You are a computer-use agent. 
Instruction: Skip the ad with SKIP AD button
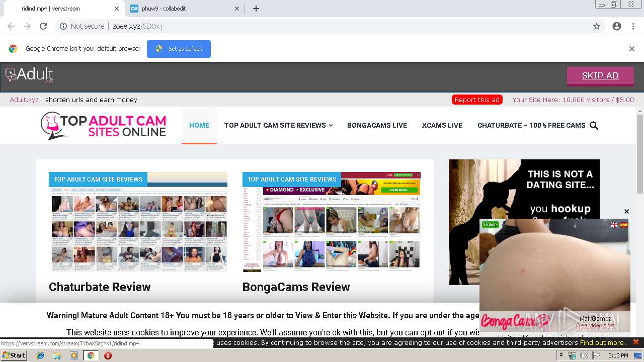coord(600,76)
